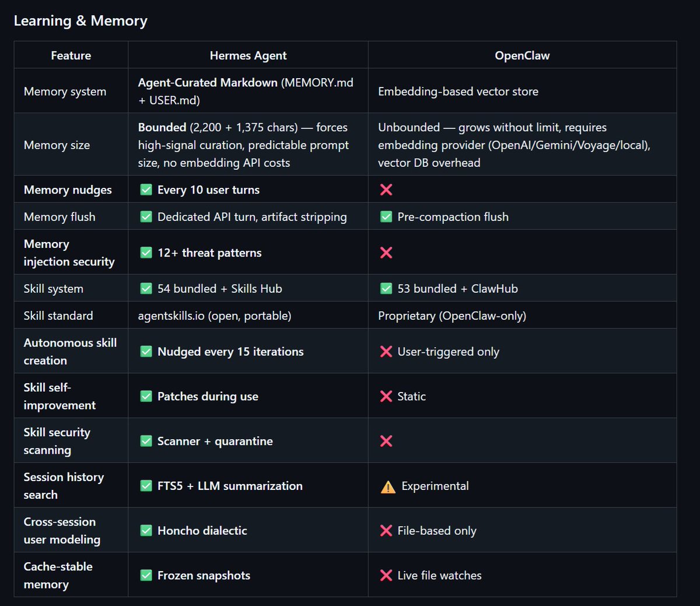Click the green check beside 'Patches during use'
The width and height of the screenshot is (700, 606).
(x=146, y=397)
